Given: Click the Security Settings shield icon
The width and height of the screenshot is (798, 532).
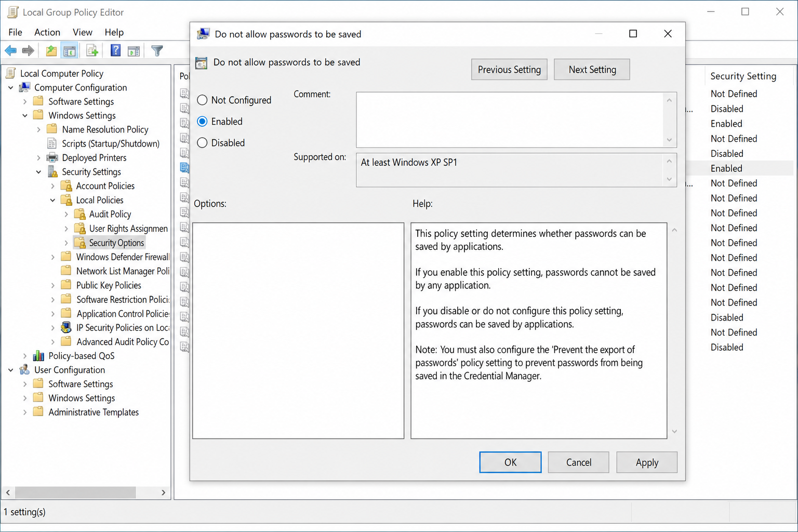Looking at the screenshot, I should [52, 171].
